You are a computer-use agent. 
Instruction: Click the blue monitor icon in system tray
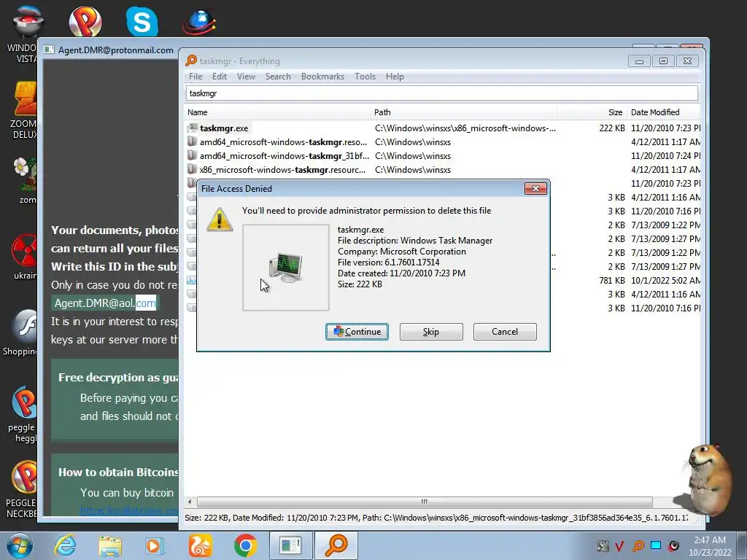656,545
